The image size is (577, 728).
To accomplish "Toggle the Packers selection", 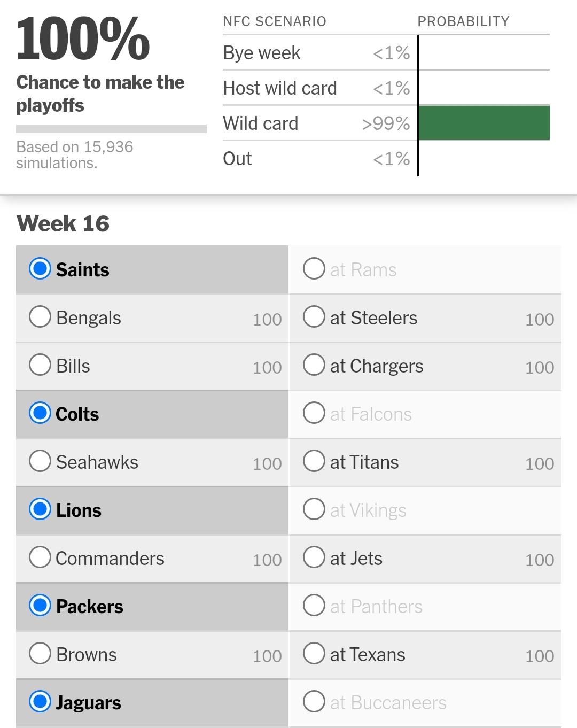I will pos(40,606).
